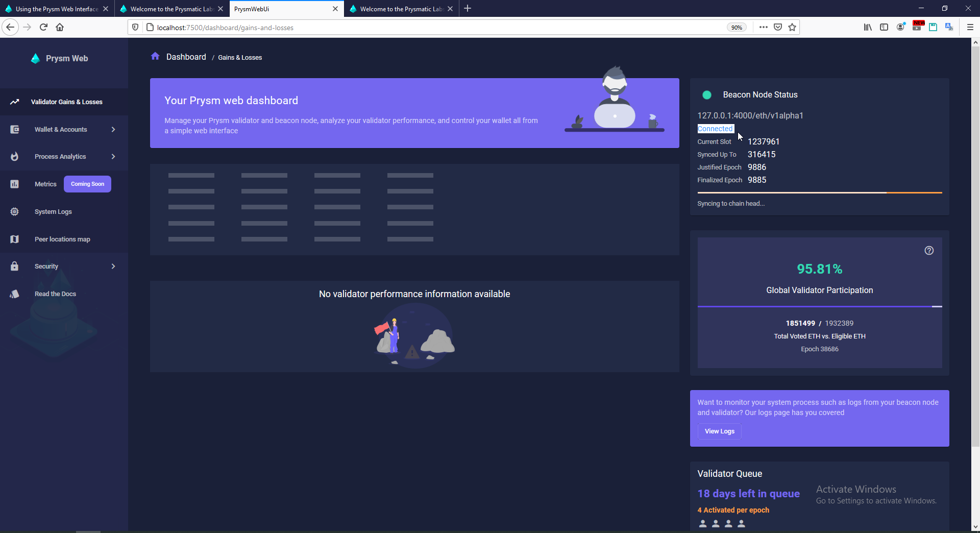
Task: Click the Gains & Losses breadcrumb
Action: 240,58
